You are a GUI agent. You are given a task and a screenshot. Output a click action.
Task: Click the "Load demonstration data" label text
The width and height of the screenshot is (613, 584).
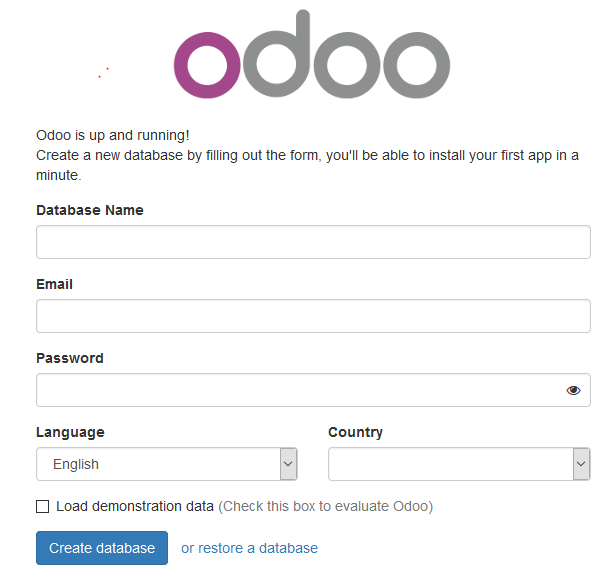(135, 506)
